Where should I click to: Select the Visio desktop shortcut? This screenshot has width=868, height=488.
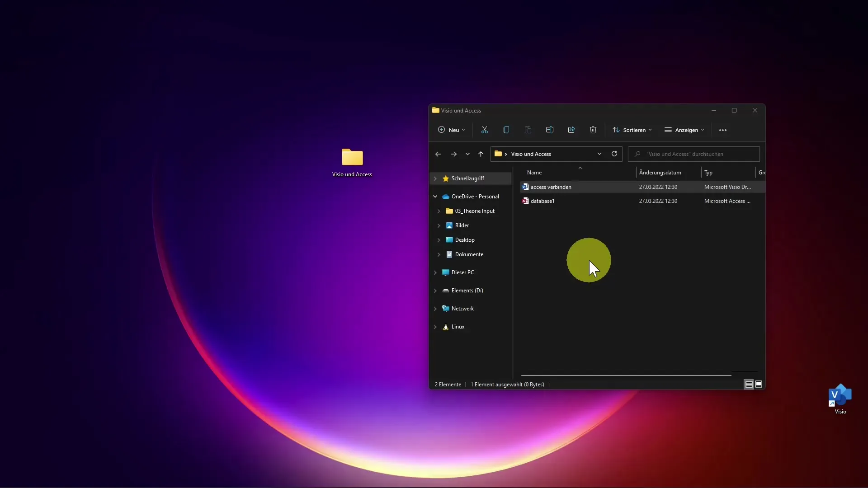coord(840,399)
